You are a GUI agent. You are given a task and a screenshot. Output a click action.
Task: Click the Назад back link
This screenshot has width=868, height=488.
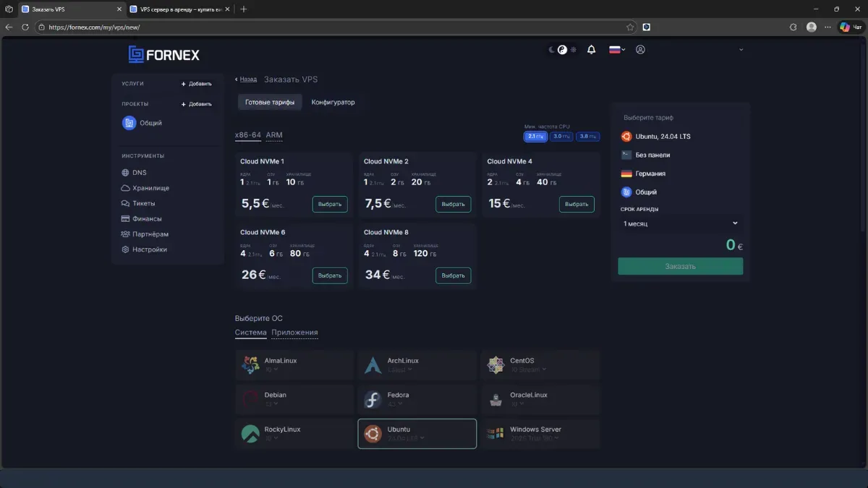(x=247, y=80)
